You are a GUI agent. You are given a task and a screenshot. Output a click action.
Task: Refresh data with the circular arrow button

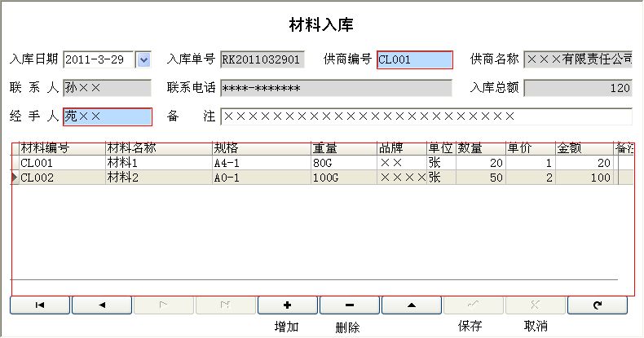click(x=598, y=305)
